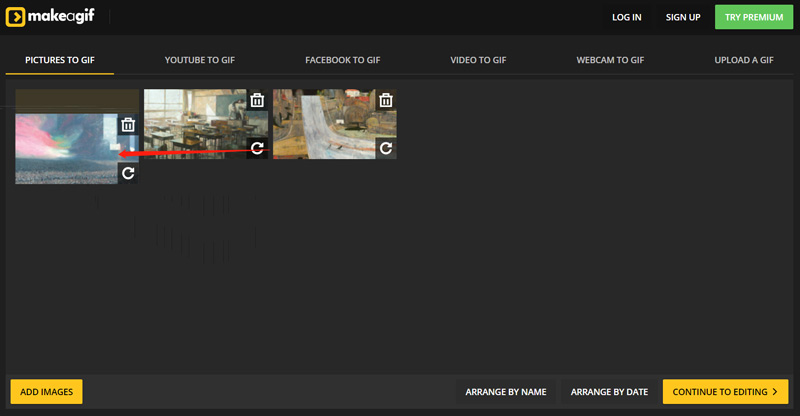Rotate the first pink sky image
This screenshot has width=800, height=416.
[128, 173]
